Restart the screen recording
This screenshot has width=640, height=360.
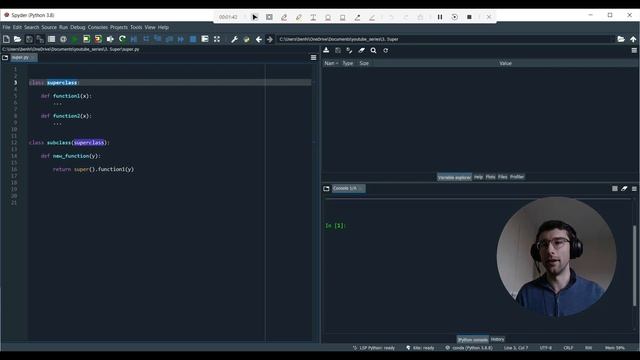click(454, 17)
